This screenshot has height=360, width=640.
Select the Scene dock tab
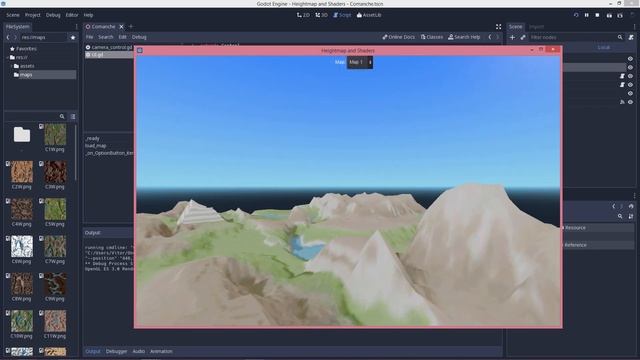[x=515, y=27]
